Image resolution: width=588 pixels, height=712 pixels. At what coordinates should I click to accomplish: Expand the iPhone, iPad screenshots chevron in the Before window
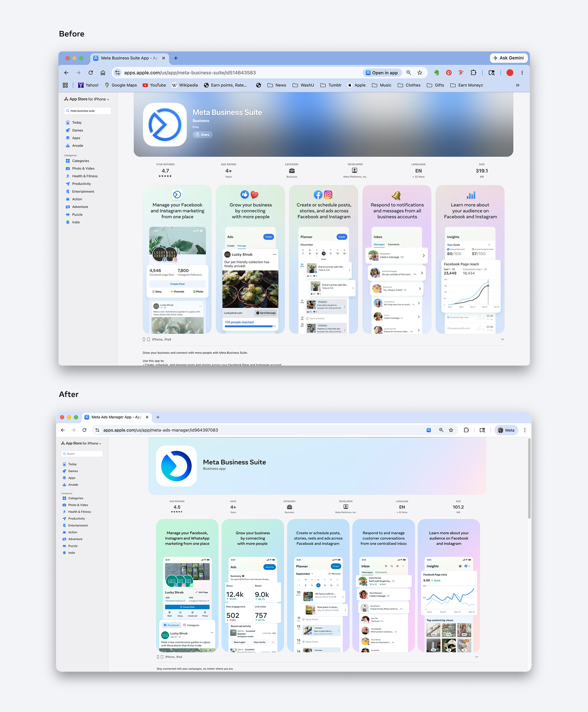pyautogui.click(x=503, y=339)
